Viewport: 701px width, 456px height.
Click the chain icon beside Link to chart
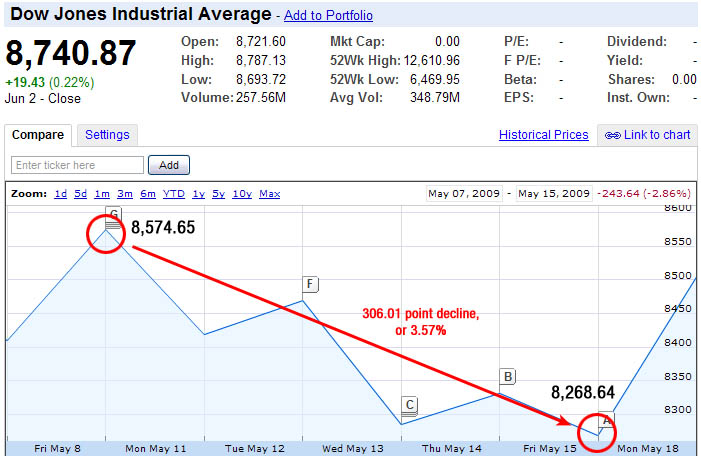[x=612, y=135]
